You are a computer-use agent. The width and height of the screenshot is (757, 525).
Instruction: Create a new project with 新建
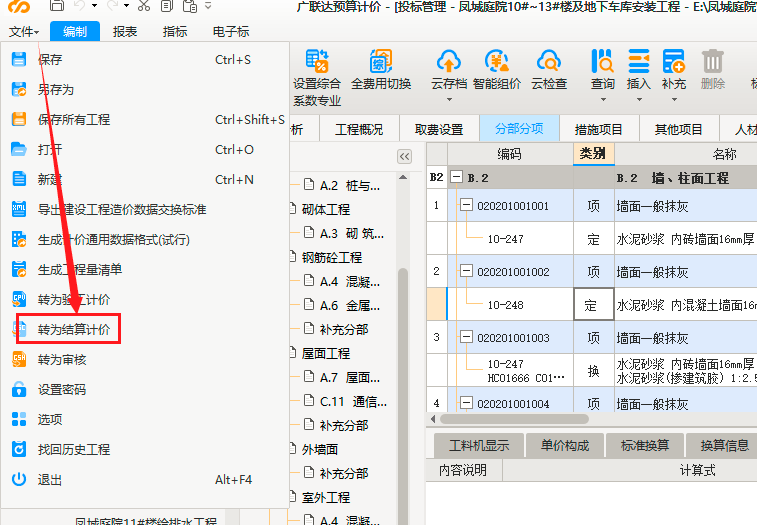[x=145, y=180]
